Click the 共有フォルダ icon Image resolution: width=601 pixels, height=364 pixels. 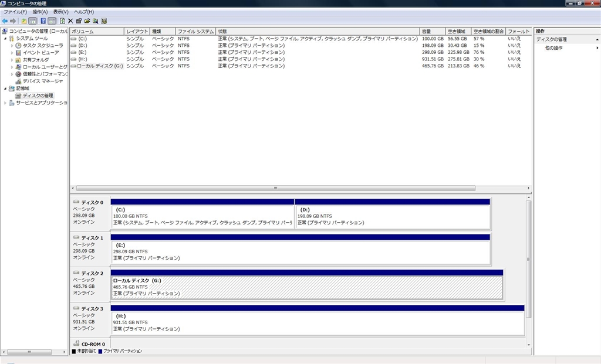[18, 60]
